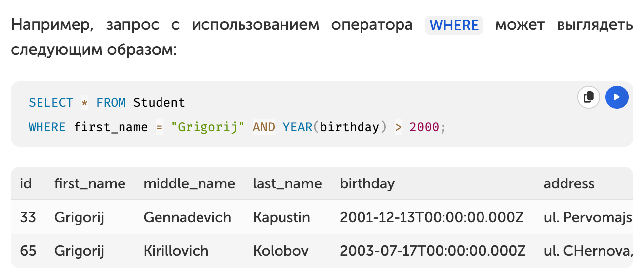
Task: Click the Kirillovich middle name cell
Action: click(176, 251)
